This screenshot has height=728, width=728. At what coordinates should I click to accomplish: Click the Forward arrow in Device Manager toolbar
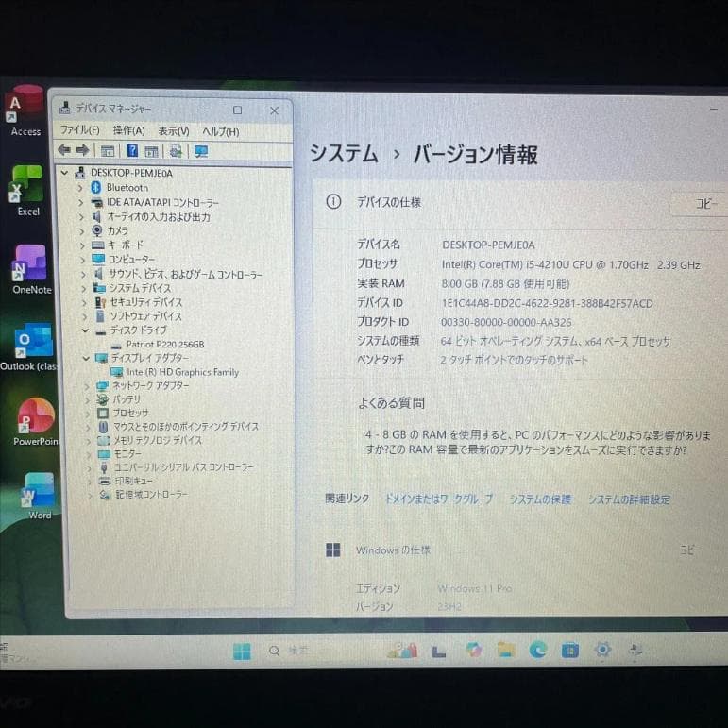83,150
